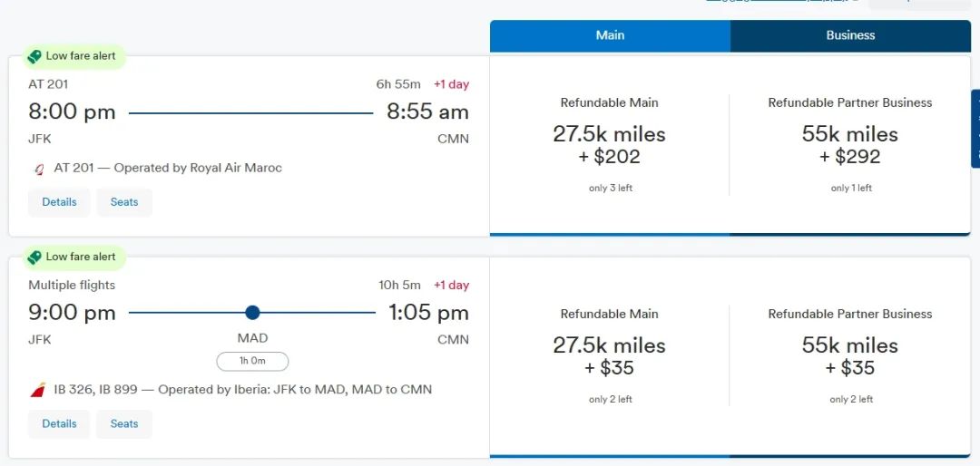
Task: Open Details for the Iberia multiple-flights itinerary
Action: click(x=59, y=423)
